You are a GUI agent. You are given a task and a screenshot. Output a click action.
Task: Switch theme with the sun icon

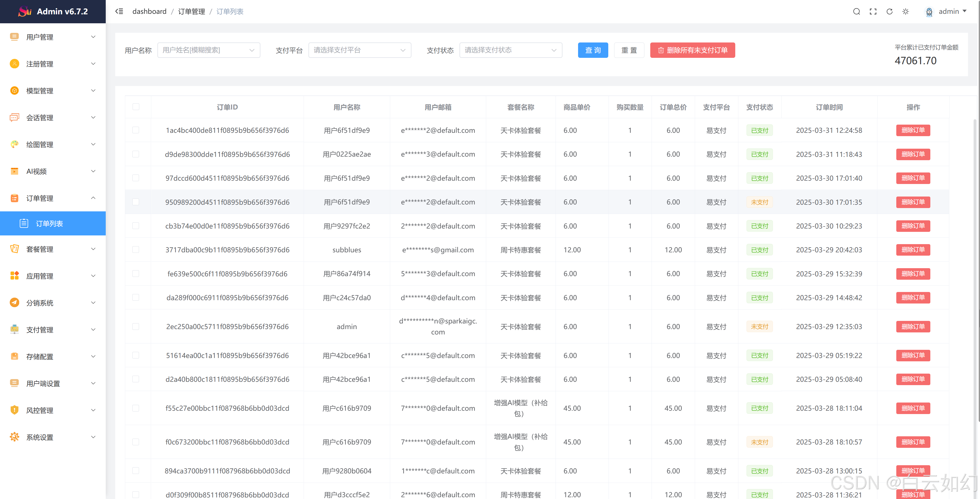(906, 12)
